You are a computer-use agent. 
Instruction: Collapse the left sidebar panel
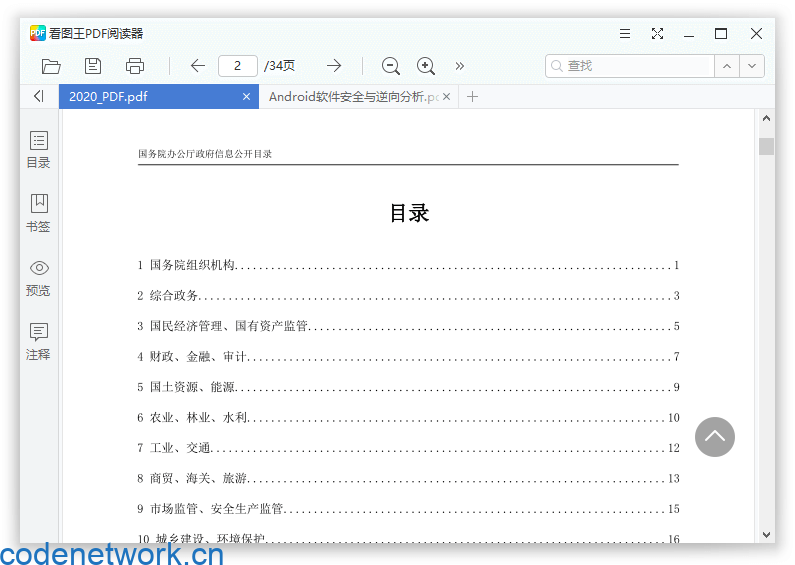(39, 96)
